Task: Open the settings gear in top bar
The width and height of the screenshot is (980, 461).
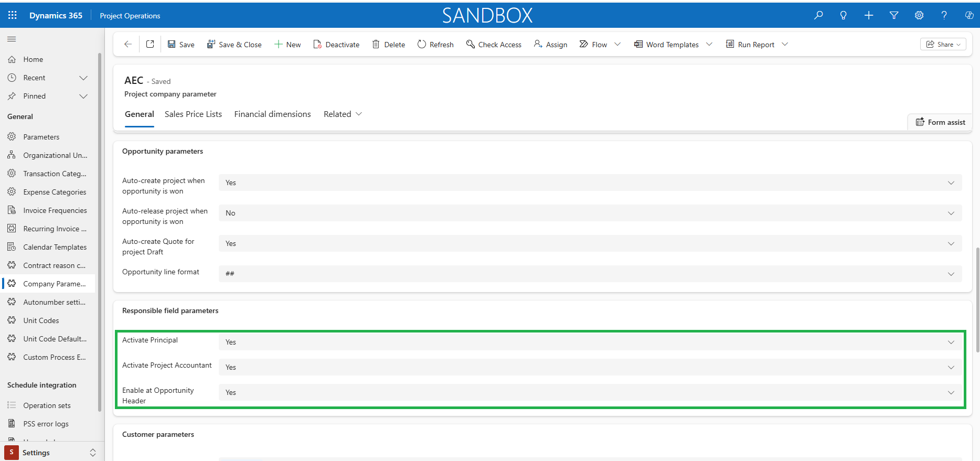Action: pyautogui.click(x=919, y=15)
